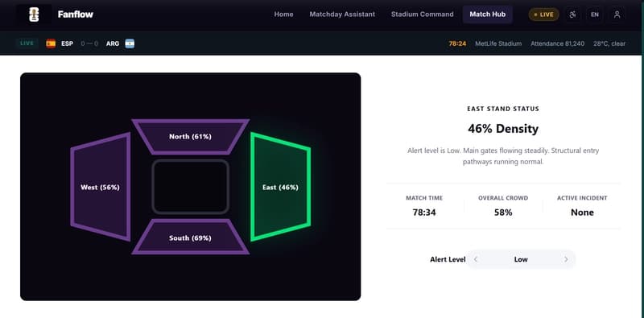
Task: Select the West (56%) stand
Action: (101, 187)
